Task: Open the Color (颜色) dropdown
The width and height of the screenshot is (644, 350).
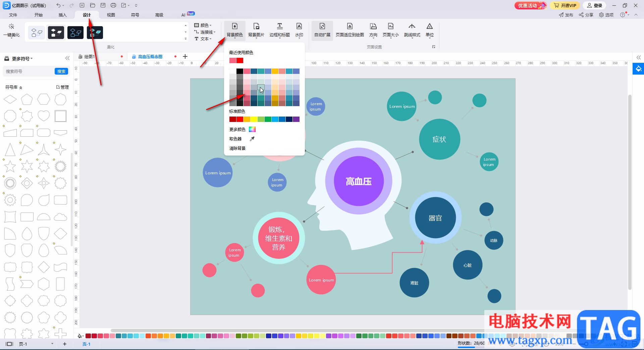Action: click(x=204, y=25)
